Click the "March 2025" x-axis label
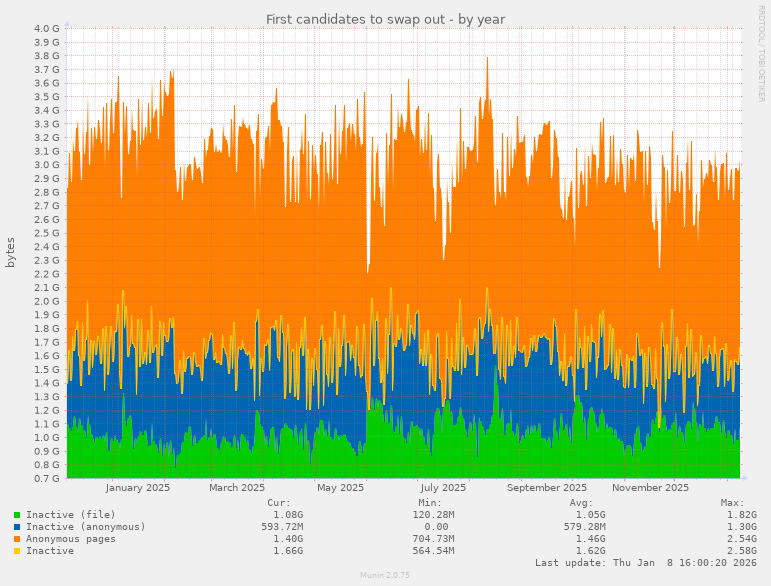 (237, 488)
